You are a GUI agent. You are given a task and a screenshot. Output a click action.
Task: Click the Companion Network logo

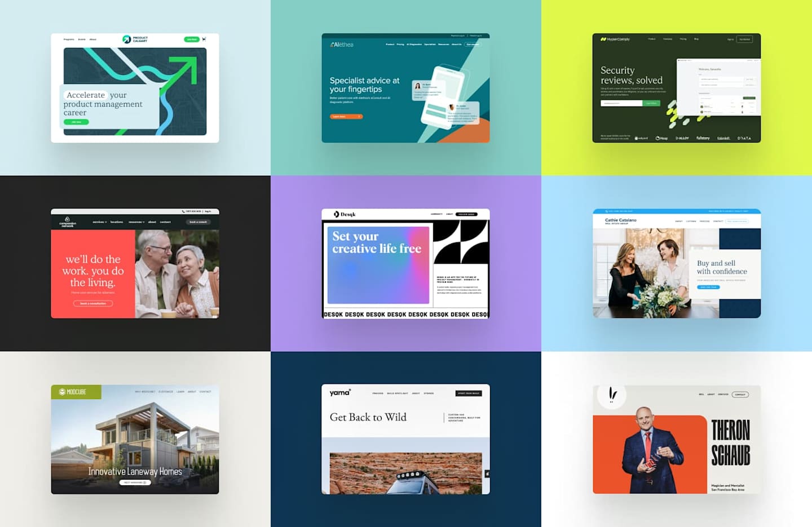pyautogui.click(x=67, y=222)
